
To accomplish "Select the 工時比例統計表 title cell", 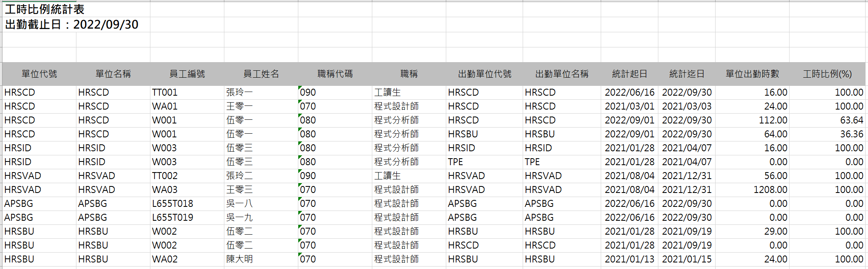I will (45, 9).
